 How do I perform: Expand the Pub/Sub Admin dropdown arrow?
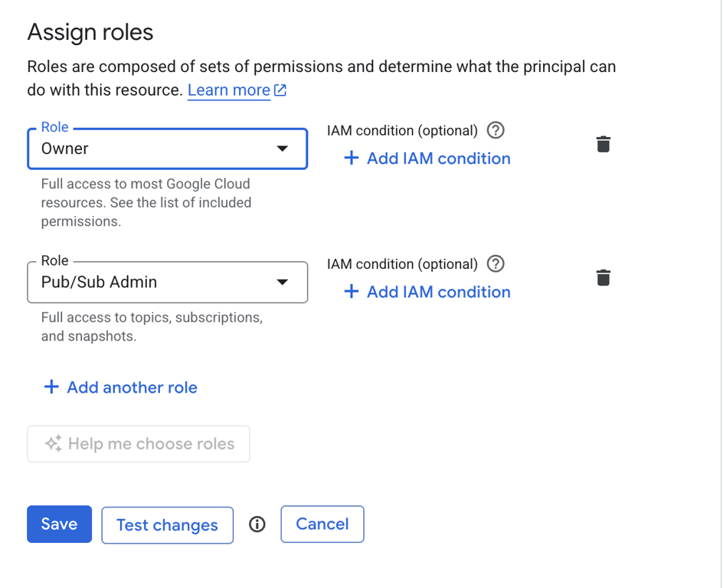click(282, 282)
